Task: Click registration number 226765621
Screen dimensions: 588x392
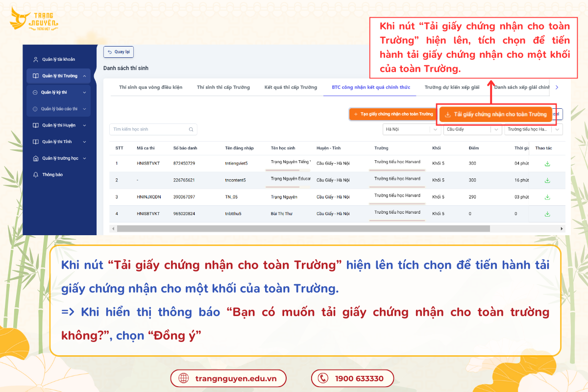Action: [184, 180]
